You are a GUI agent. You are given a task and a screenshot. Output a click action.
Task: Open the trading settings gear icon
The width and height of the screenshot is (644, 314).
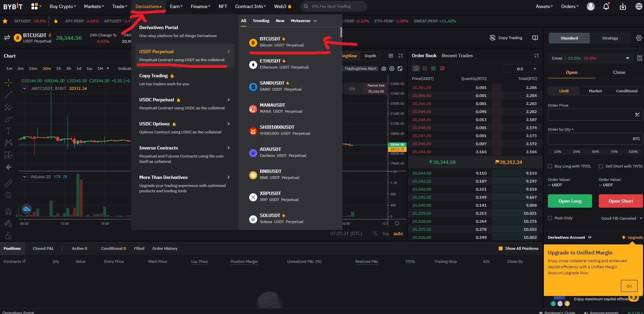pos(639,38)
